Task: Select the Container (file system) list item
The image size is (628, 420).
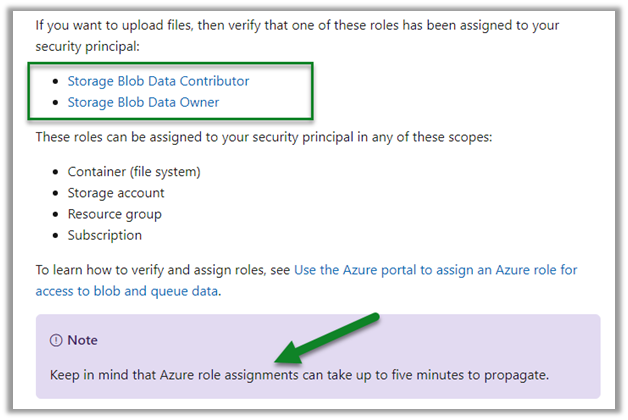Action: [134, 172]
